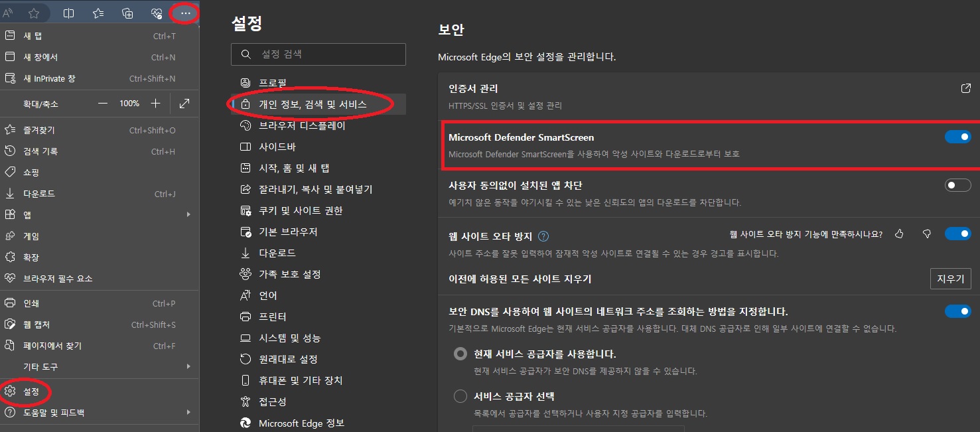Screen dimensions: 980x432
Task: Enable 사용자 동의없이 설치된 앱 차단 switch
Action: coord(957,185)
